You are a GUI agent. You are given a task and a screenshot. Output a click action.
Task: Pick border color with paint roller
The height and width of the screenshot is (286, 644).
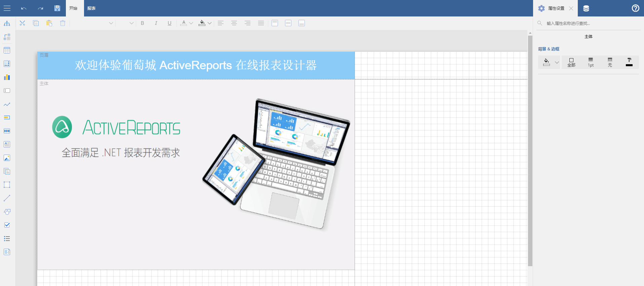click(629, 62)
